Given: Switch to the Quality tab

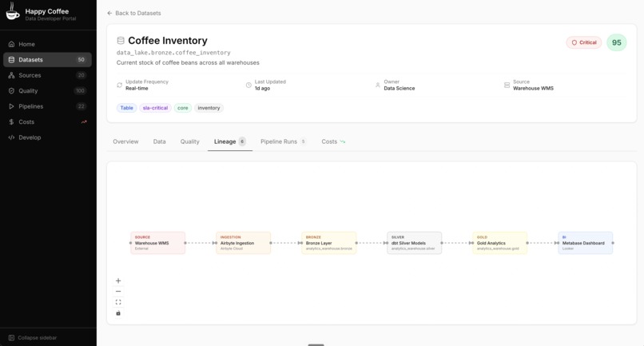Looking at the screenshot, I should (x=189, y=141).
